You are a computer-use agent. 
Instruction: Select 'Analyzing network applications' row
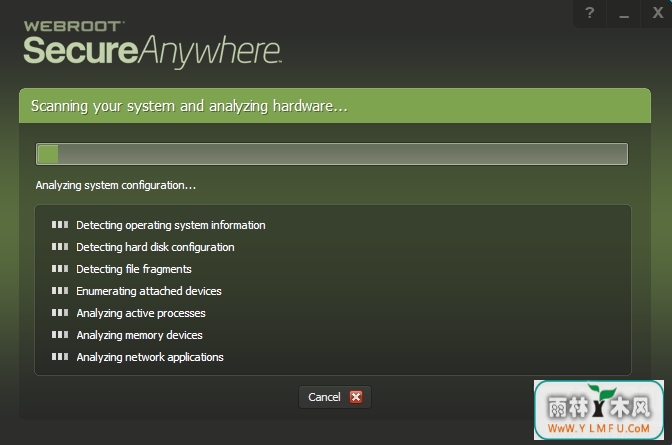point(137,357)
